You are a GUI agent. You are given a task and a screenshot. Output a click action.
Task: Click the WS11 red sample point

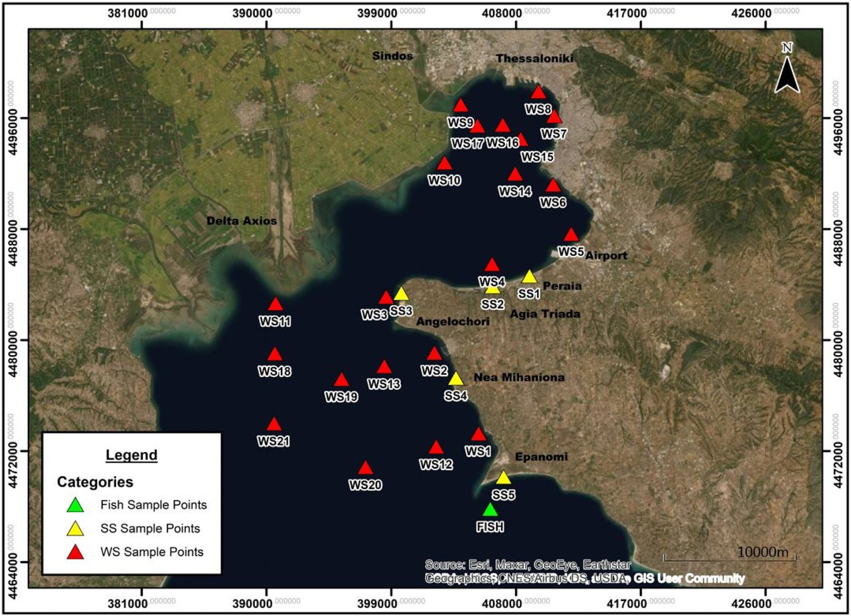[x=275, y=305]
